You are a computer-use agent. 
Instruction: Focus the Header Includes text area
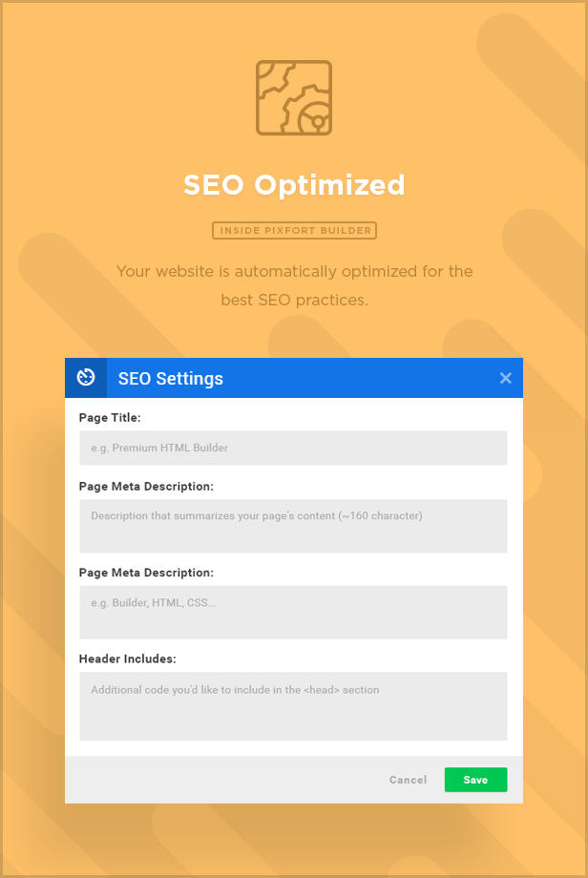point(293,706)
